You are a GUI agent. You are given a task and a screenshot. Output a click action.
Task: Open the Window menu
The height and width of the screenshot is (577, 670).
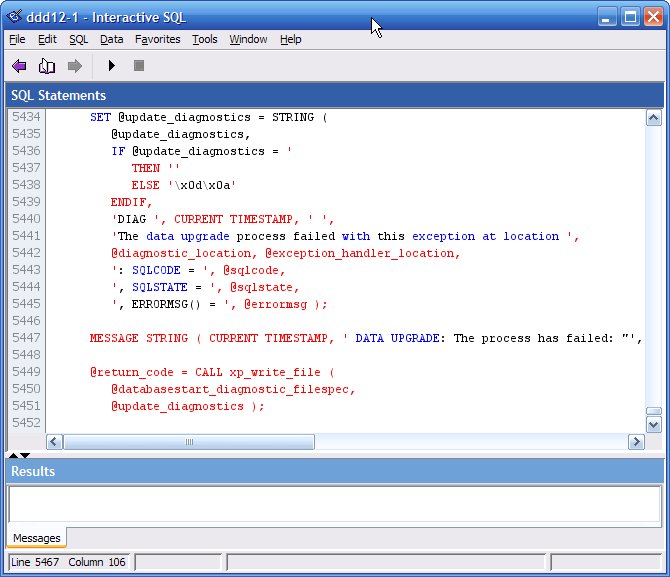(x=248, y=39)
